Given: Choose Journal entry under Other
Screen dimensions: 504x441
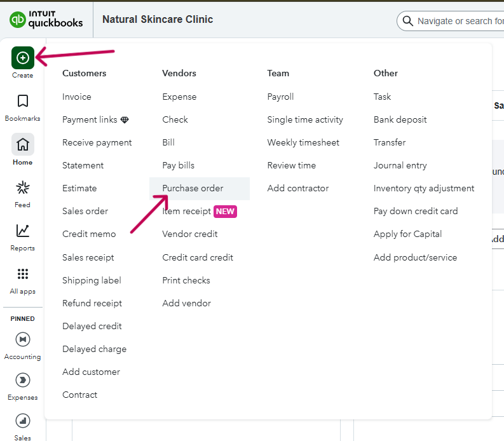Looking at the screenshot, I should [400, 165].
